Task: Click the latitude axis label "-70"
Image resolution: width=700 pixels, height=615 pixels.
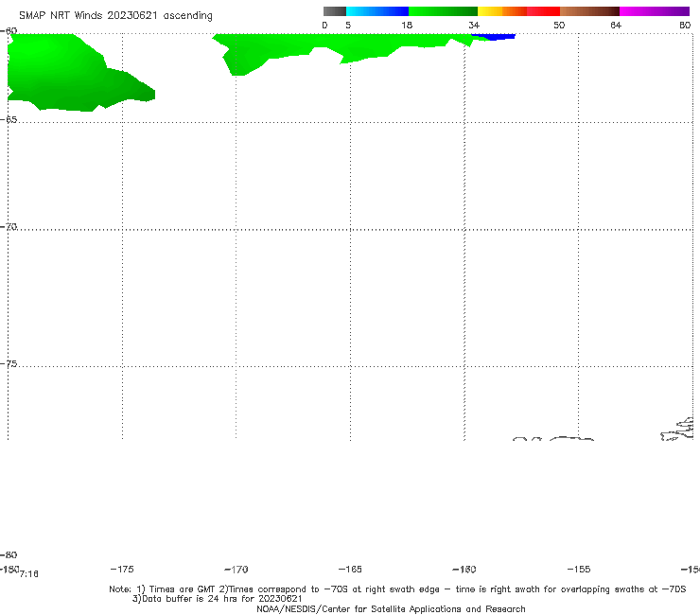Action: click(9, 227)
